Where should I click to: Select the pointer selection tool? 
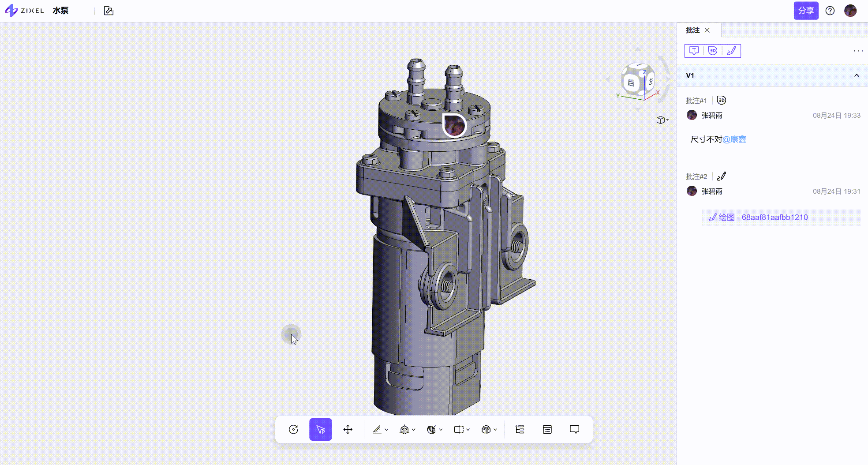pyautogui.click(x=321, y=429)
